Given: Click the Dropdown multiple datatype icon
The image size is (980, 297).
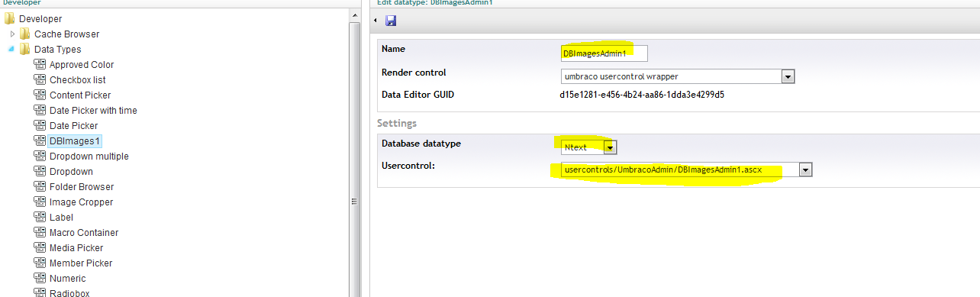Looking at the screenshot, I should pos(40,156).
